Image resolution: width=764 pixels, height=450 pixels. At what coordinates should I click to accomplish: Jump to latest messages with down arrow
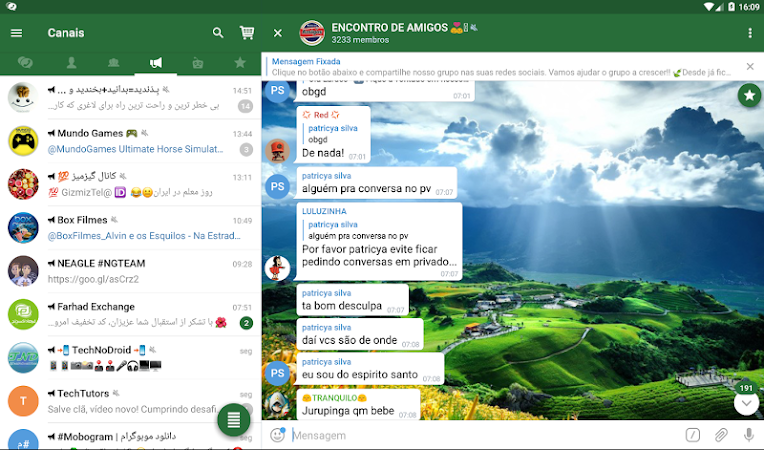click(x=746, y=403)
